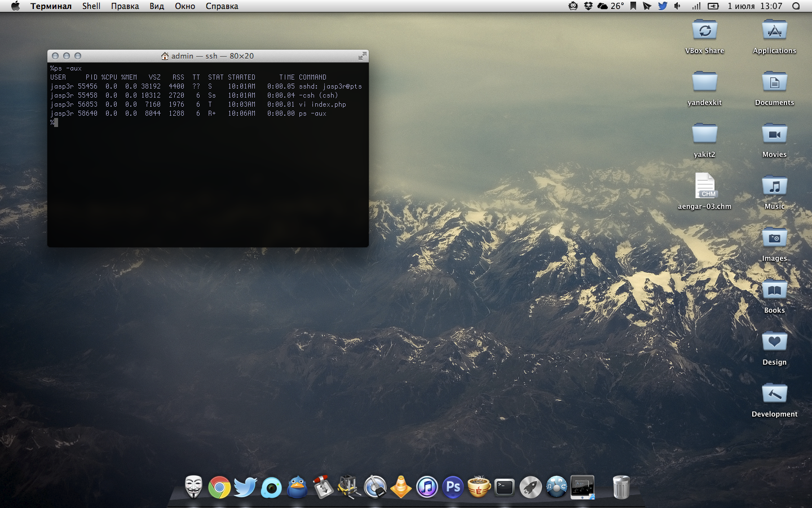This screenshot has height=508, width=812.
Task: Expand the battery status menu
Action: 713,6
